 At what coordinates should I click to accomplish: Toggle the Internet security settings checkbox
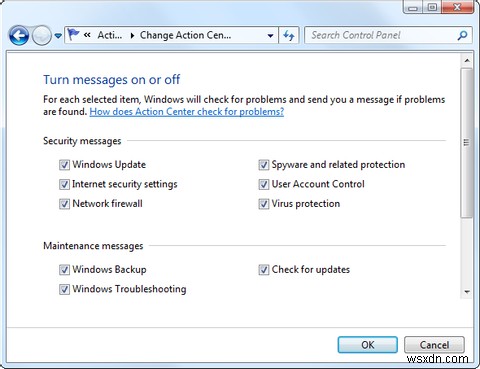tap(64, 184)
